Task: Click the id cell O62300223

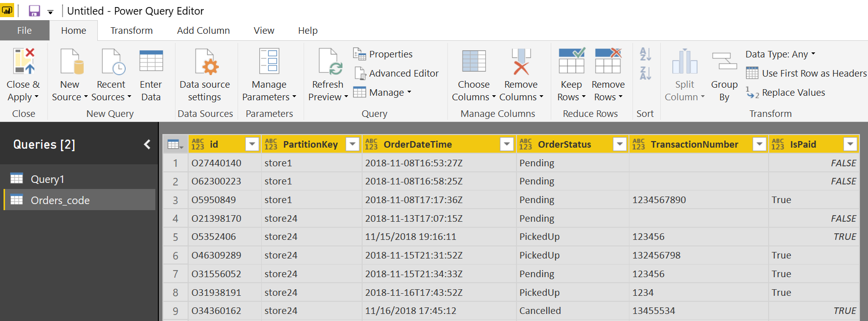Action: coord(225,181)
